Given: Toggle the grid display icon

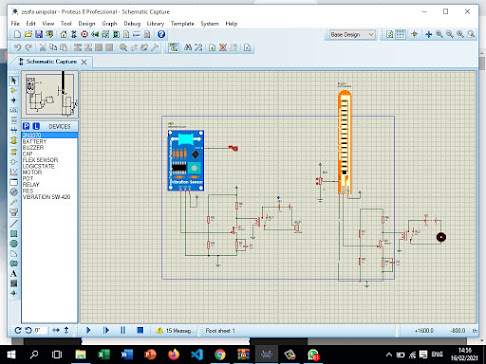Looking at the screenshot, I should coord(400,34).
